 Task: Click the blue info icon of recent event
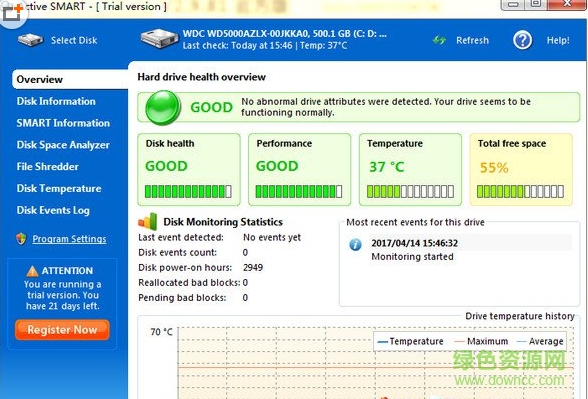click(356, 244)
